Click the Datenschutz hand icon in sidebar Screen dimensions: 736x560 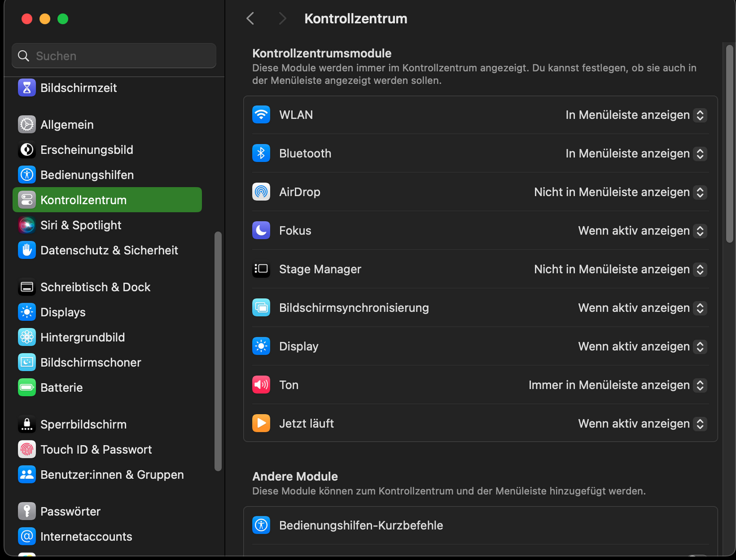click(27, 250)
